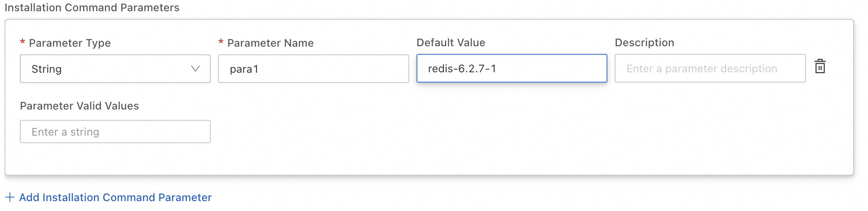Click the Description field label
868x211 pixels.
point(644,43)
